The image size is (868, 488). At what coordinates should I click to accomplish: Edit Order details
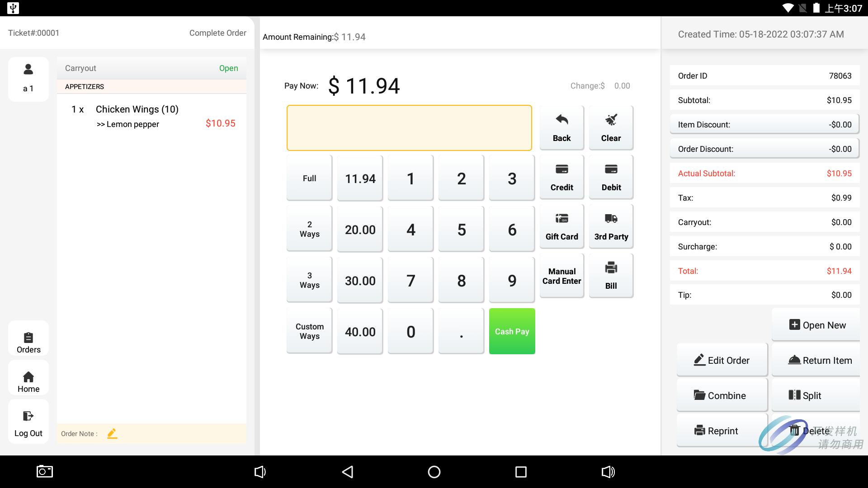pyautogui.click(x=722, y=360)
